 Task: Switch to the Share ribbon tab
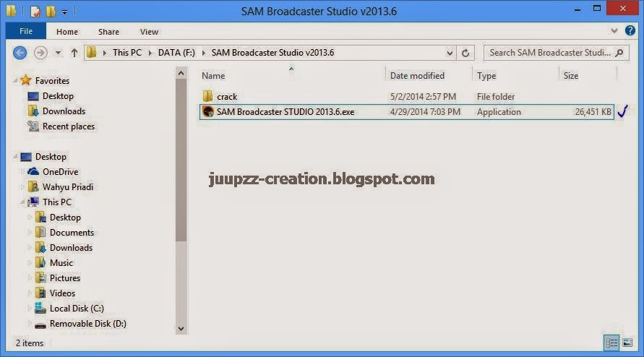click(x=108, y=32)
